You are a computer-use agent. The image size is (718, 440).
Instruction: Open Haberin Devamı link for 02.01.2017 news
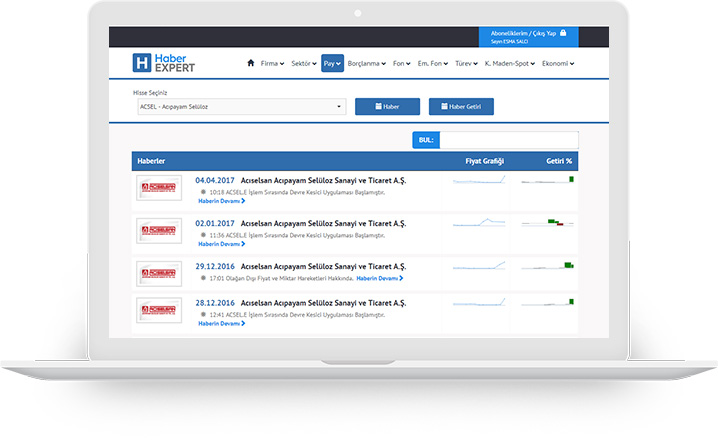222,244
